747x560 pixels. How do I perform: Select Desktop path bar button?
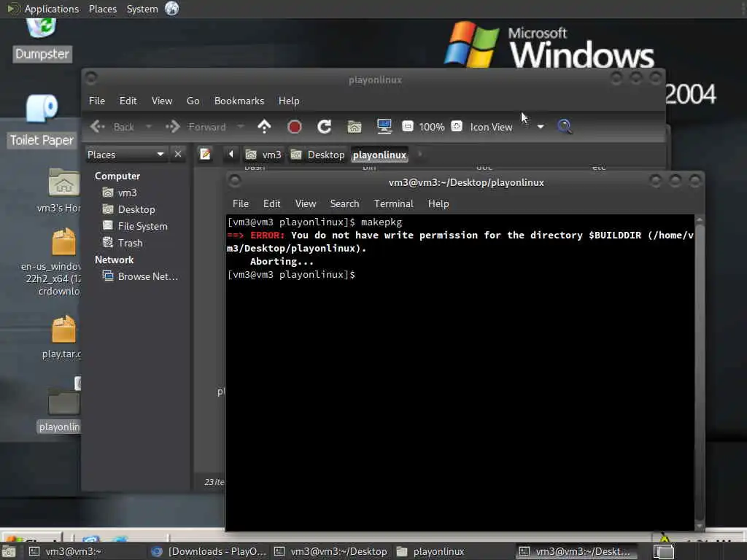[318, 155]
